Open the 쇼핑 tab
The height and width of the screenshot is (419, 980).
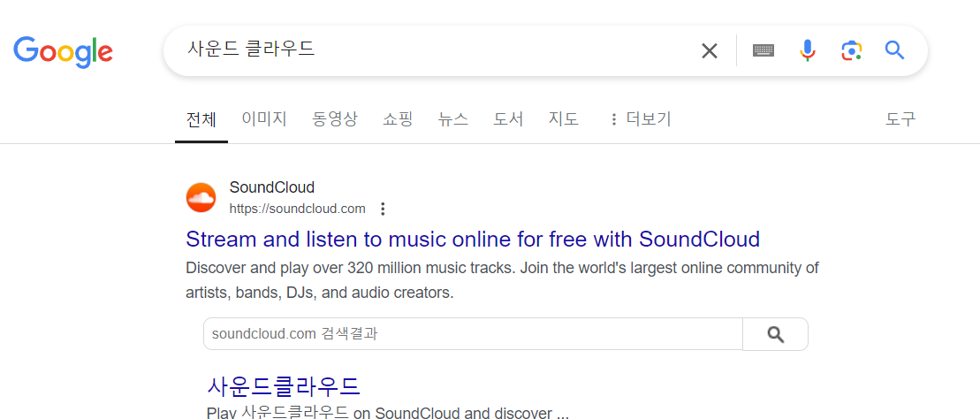[398, 118]
